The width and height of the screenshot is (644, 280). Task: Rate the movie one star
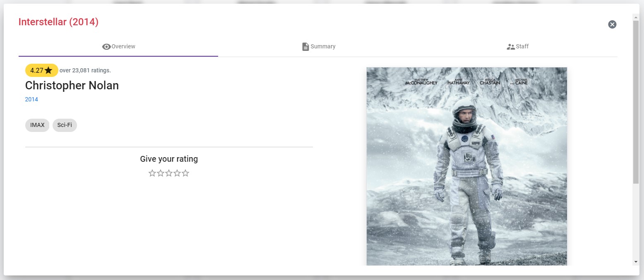click(x=152, y=173)
